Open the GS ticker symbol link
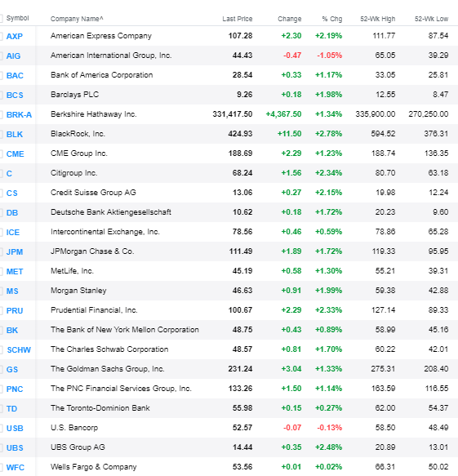Viewport: 458px width, 476px height. pos(12,369)
